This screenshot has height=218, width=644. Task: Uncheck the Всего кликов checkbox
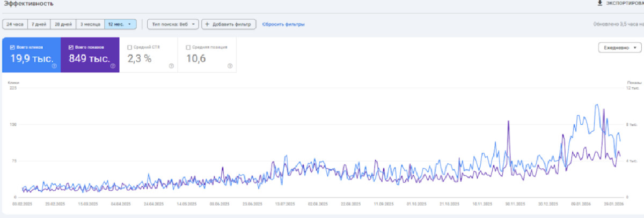coord(12,47)
